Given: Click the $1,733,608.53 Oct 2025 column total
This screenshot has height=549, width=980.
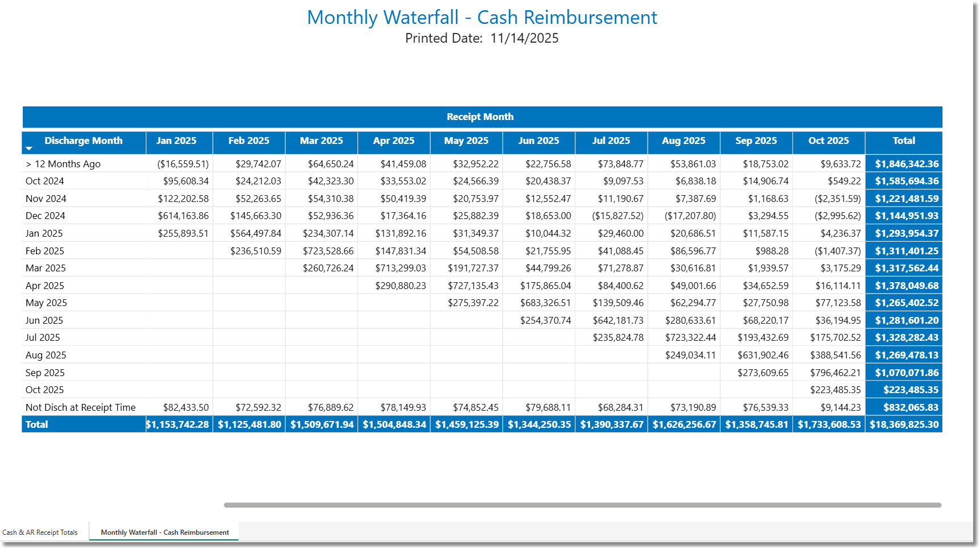Looking at the screenshot, I should click(x=829, y=424).
